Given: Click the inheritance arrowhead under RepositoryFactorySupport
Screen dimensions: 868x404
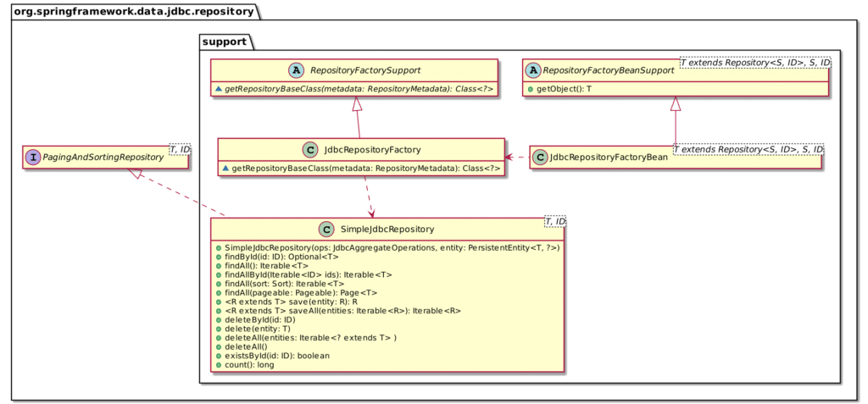Looking at the screenshot, I should coord(358,104).
